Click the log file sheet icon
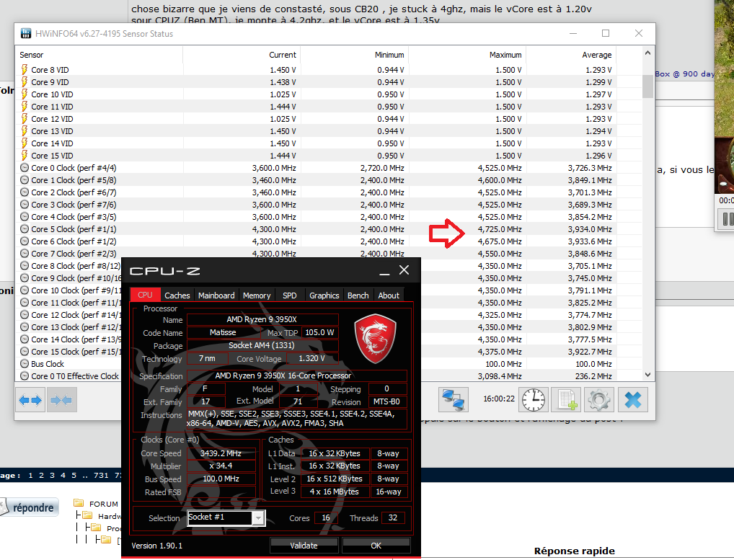The width and height of the screenshot is (734, 560). pos(567,400)
